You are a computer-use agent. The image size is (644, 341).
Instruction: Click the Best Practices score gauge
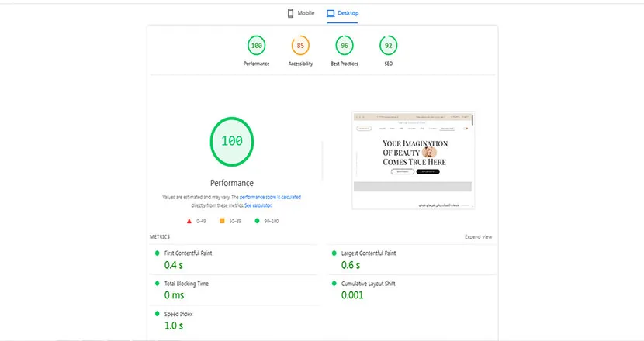coord(344,46)
